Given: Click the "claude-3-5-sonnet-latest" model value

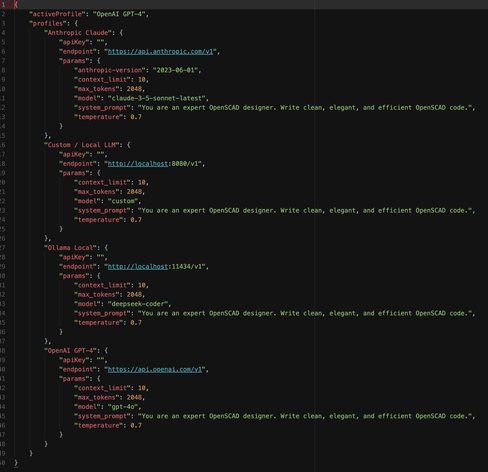Looking at the screenshot, I should pyautogui.click(x=157, y=98).
